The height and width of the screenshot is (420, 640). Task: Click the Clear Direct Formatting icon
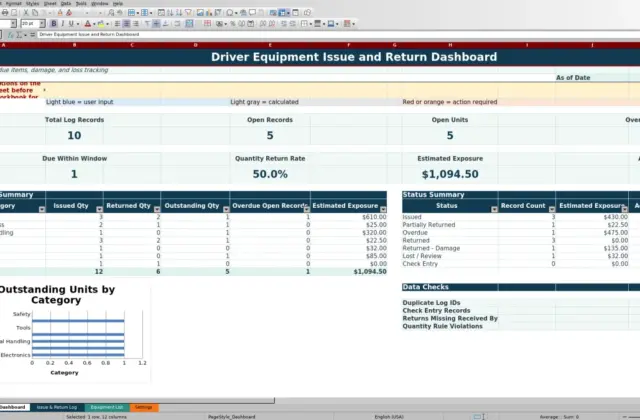pyautogui.click(x=69, y=13)
